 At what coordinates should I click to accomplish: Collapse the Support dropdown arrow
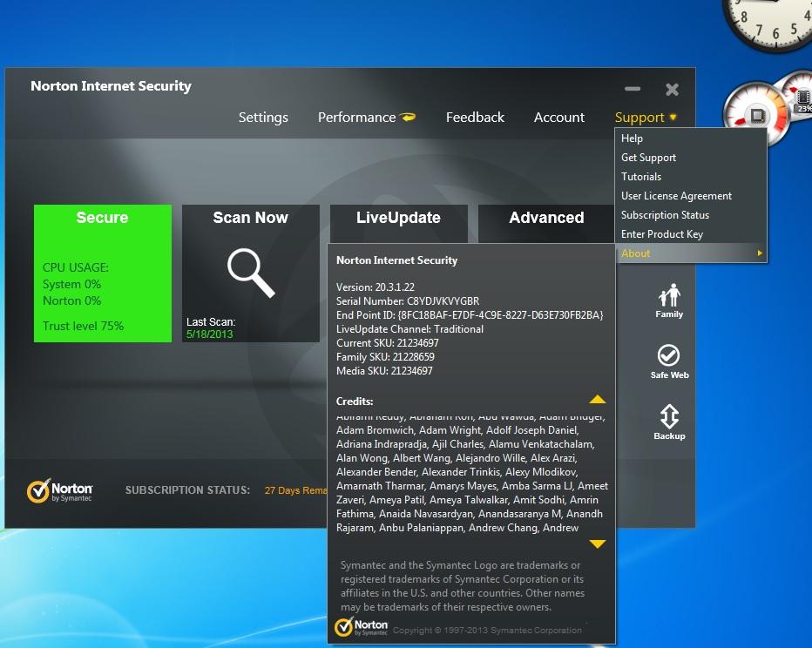[x=673, y=117]
